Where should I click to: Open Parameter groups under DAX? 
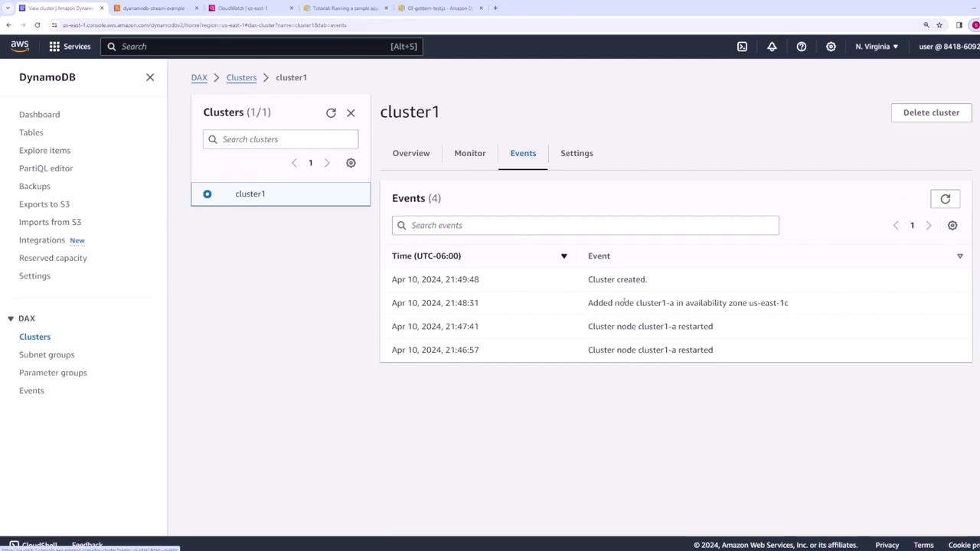pyautogui.click(x=53, y=373)
